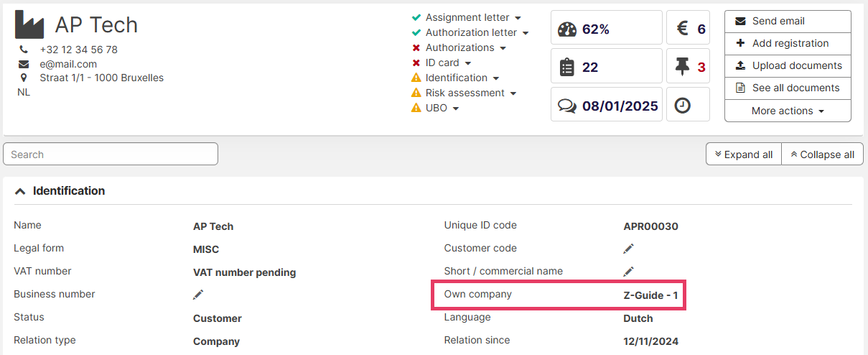The image size is (868, 355).
Task: Edit the Business number pencil icon
Action: (198, 295)
